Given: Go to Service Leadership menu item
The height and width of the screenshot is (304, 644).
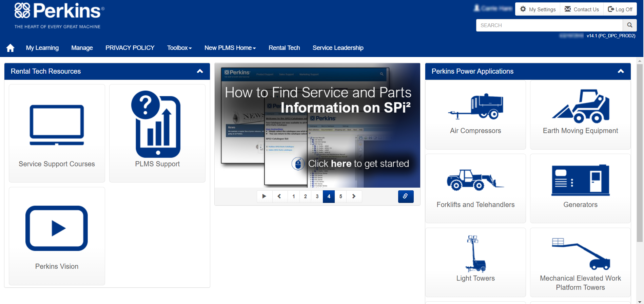Looking at the screenshot, I should [x=338, y=48].
